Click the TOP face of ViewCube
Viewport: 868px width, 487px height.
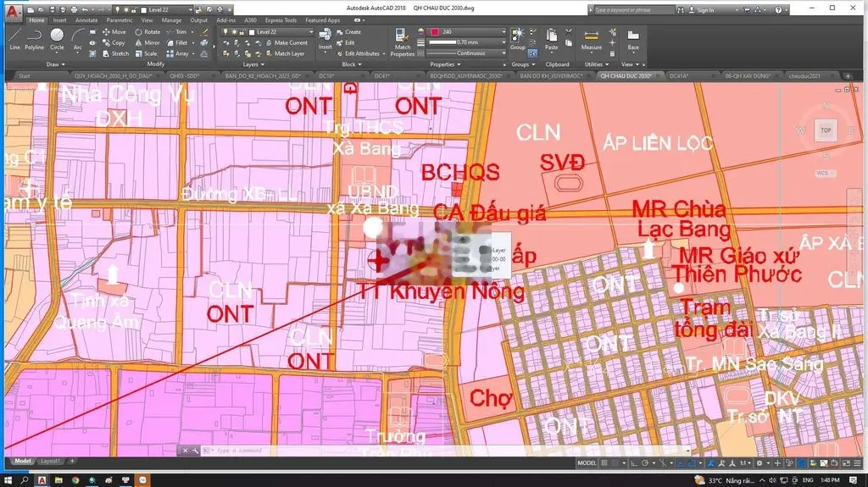click(826, 130)
